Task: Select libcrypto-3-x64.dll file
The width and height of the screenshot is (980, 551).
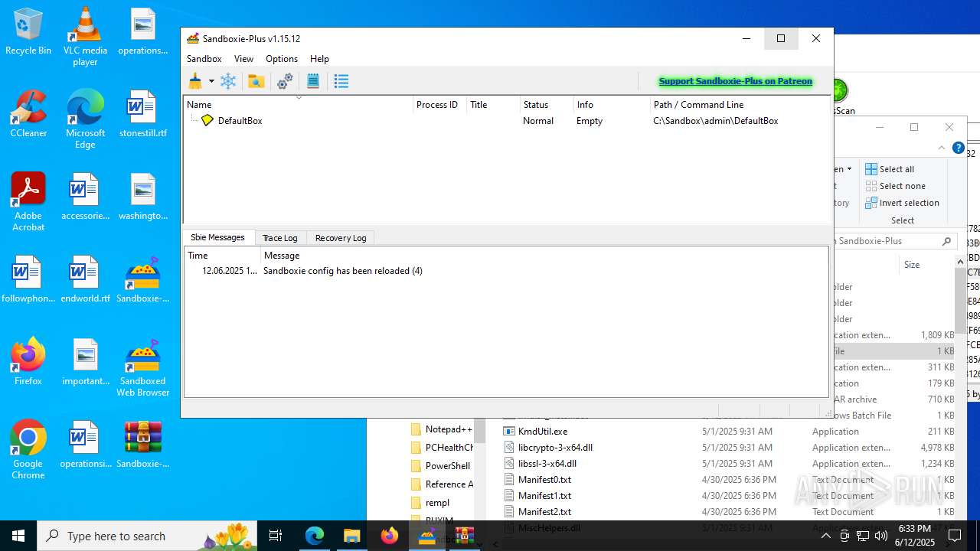Action: [x=555, y=448]
